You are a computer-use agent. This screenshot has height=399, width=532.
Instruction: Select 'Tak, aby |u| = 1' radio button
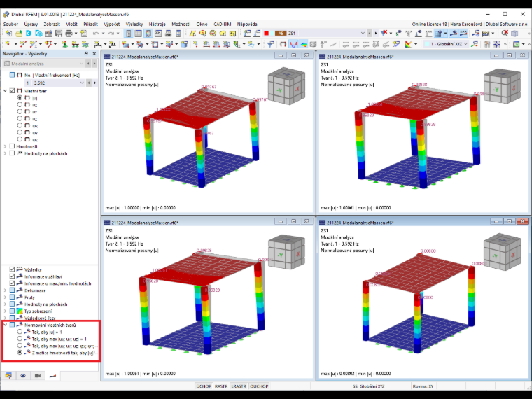20,332
